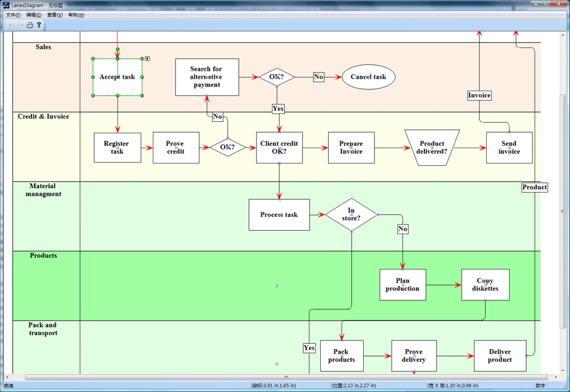Select the Prepare Invoice box

[351, 148]
